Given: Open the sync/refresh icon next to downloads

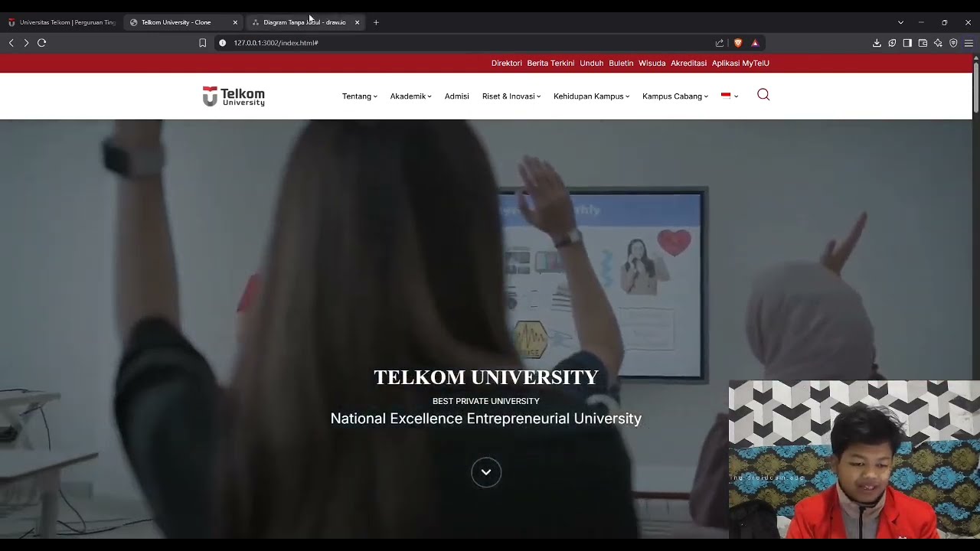Looking at the screenshot, I should click(892, 43).
